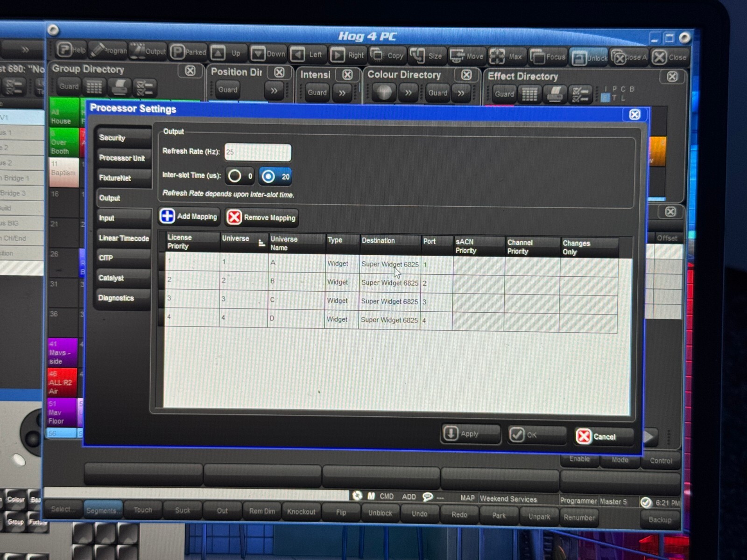Click the Renumber bottom toolbar button

579,517
